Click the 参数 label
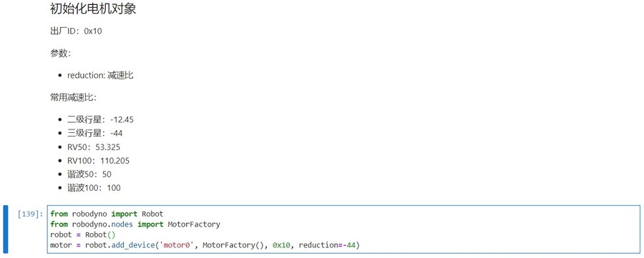Screen dimensions: 644x258 coord(60,54)
